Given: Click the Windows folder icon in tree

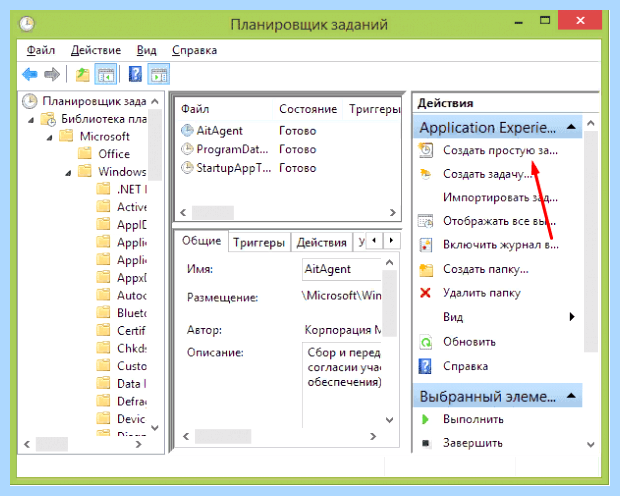Looking at the screenshot, I should coord(85,171).
